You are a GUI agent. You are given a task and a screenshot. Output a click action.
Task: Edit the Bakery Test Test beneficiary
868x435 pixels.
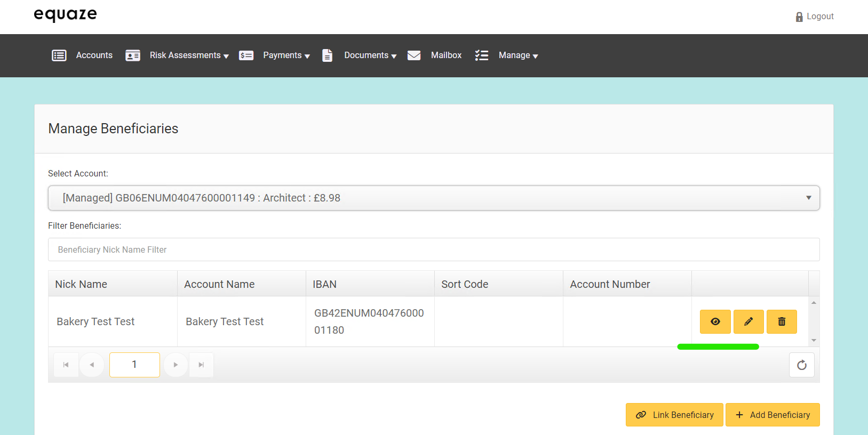pyautogui.click(x=748, y=321)
